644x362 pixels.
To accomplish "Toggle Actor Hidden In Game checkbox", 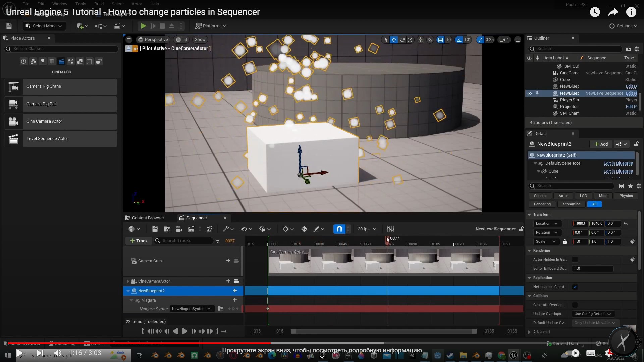I will coord(575,260).
